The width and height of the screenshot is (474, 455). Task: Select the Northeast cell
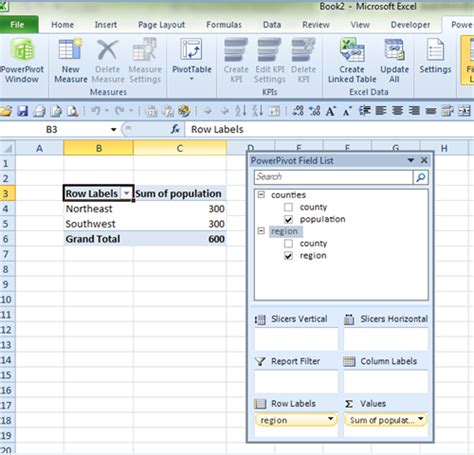98,209
